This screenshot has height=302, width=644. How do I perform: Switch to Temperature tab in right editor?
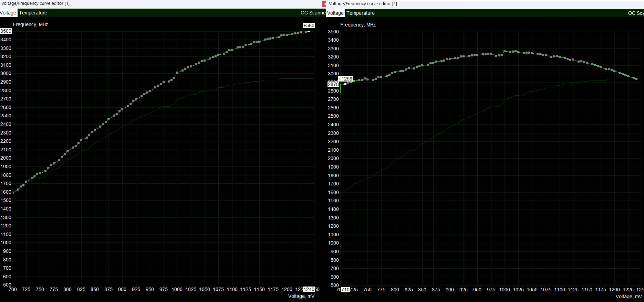(361, 13)
